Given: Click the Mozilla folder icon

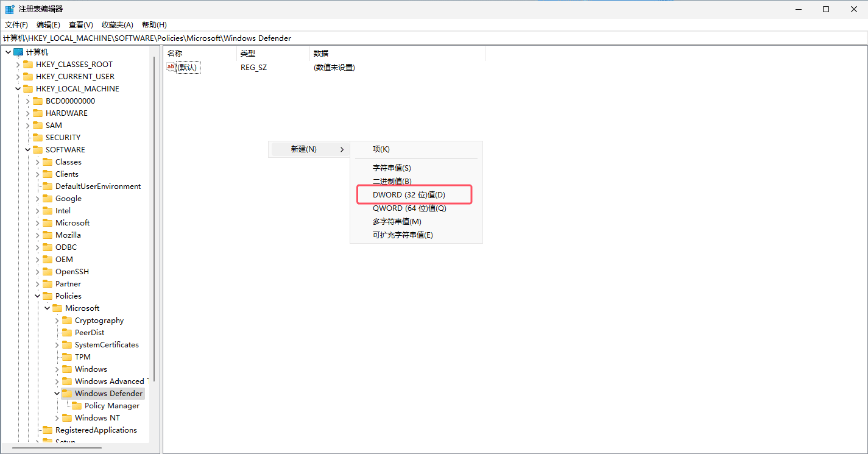Looking at the screenshot, I should pyautogui.click(x=48, y=235).
